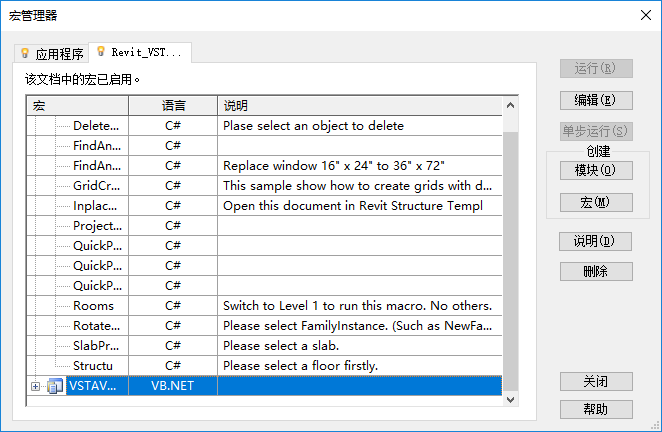Click the lightbulb icon on the 应用程序 tab
This screenshot has width=662, height=432.
[25, 53]
